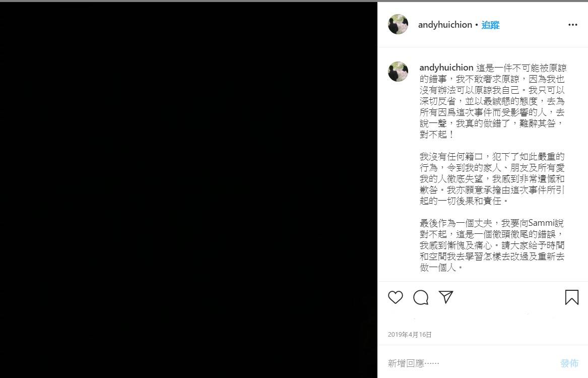
Task: Open comments via the speech bubble icon
Action: [x=421, y=297]
